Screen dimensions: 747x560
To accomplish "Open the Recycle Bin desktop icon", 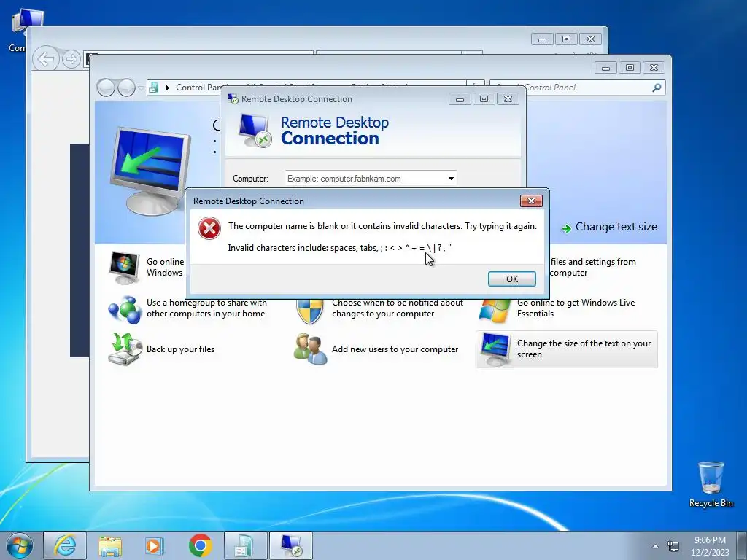I will click(711, 484).
